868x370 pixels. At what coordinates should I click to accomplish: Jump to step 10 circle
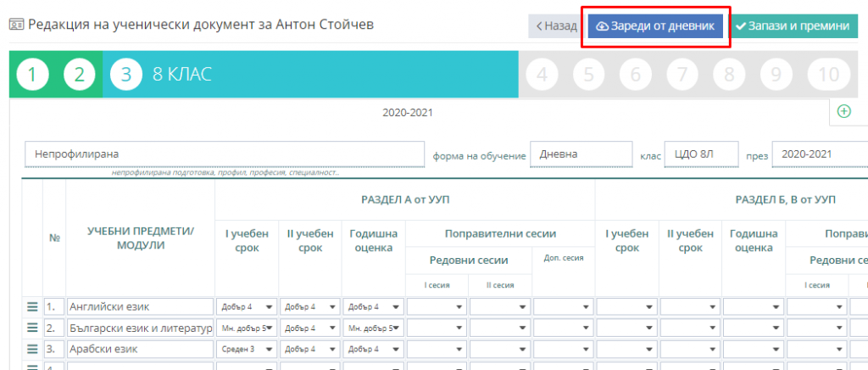[828, 75]
